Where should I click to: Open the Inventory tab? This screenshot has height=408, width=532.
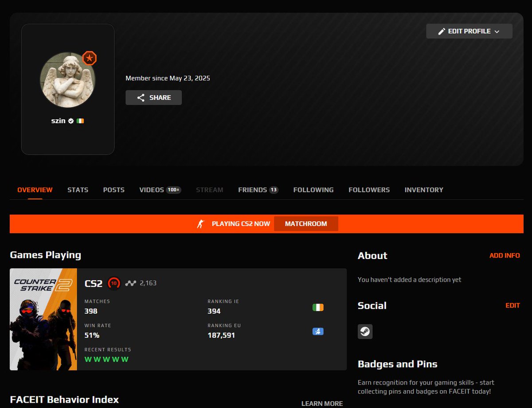pyautogui.click(x=424, y=190)
